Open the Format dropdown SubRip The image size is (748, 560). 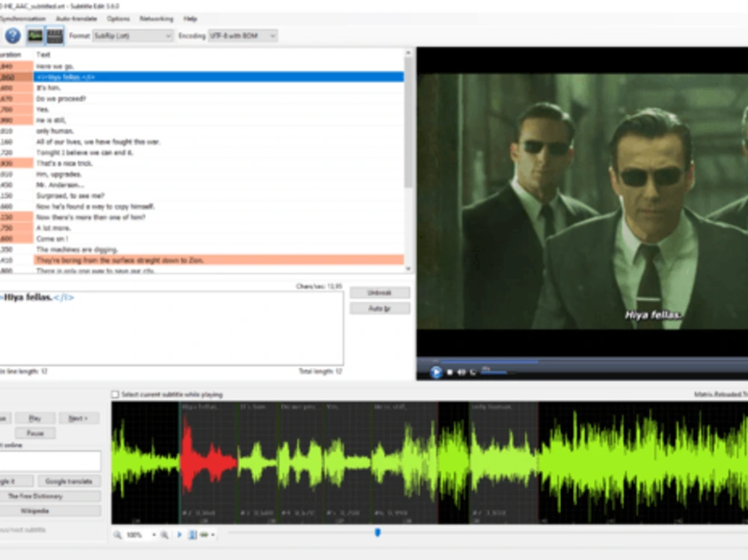coord(132,36)
